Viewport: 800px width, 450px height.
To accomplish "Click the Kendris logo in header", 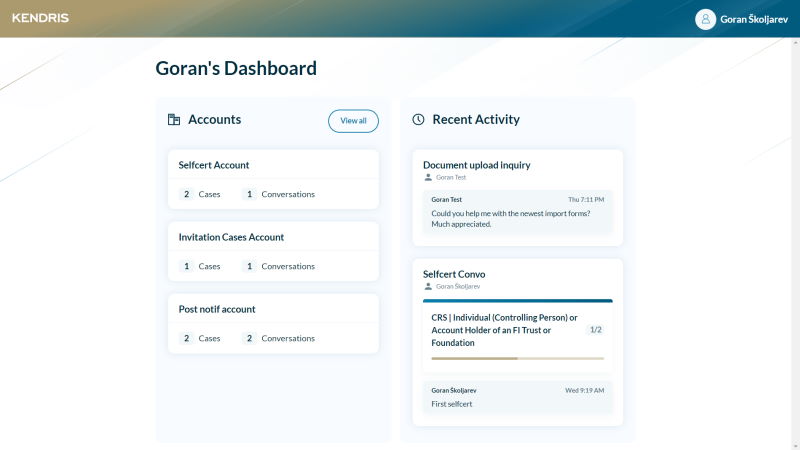I will coord(41,18).
